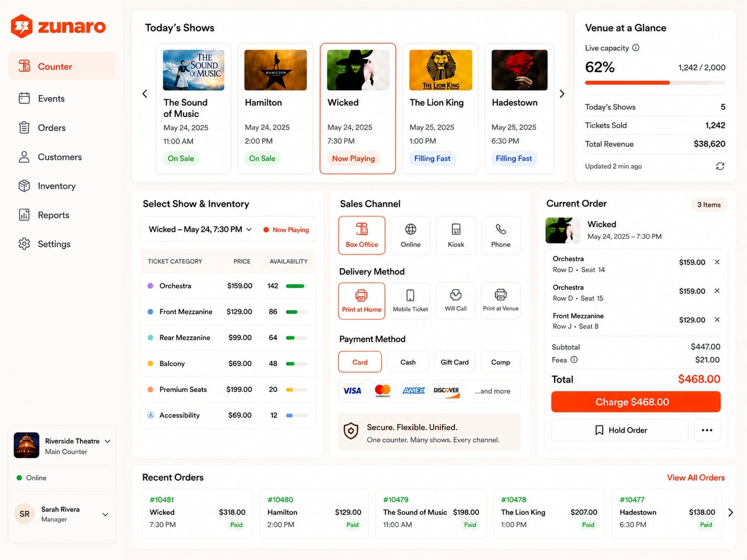This screenshot has height=560, width=747.
Task: Open the View All Orders link
Action: pos(695,477)
